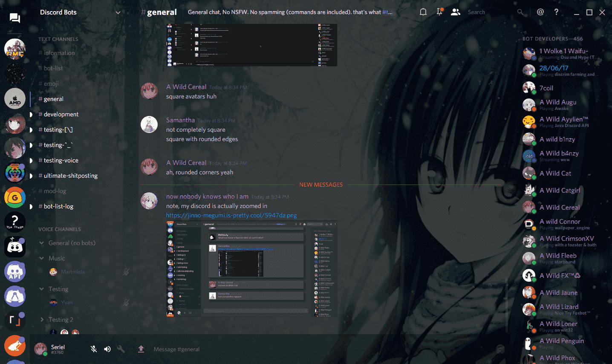Open the direct messages home icon
Screen dimensions: 612x364
pyautogui.click(x=15, y=18)
